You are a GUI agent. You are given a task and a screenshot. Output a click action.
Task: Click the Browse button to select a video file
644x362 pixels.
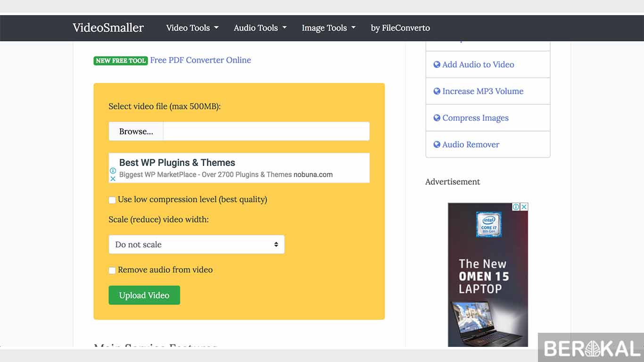(x=136, y=131)
